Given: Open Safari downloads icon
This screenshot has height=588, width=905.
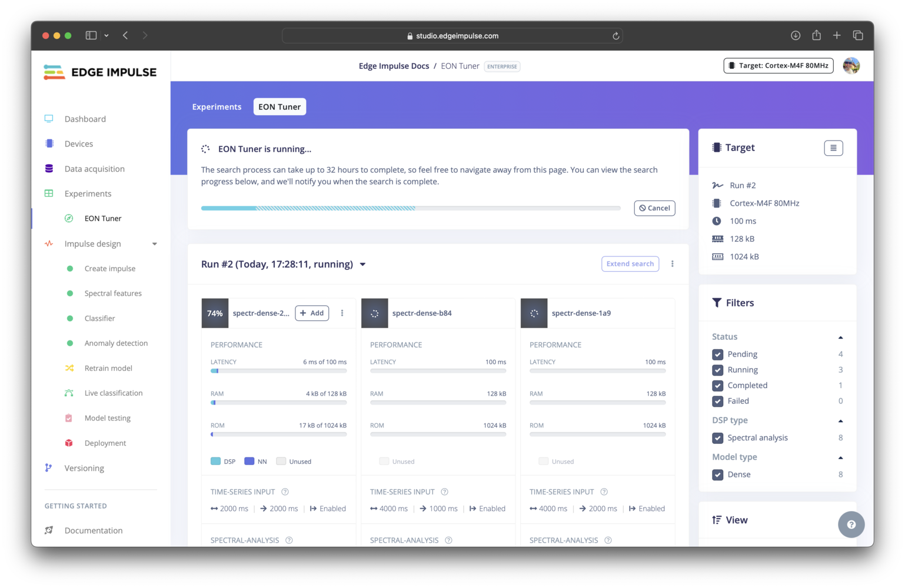Looking at the screenshot, I should pyautogui.click(x=796, y=35).
